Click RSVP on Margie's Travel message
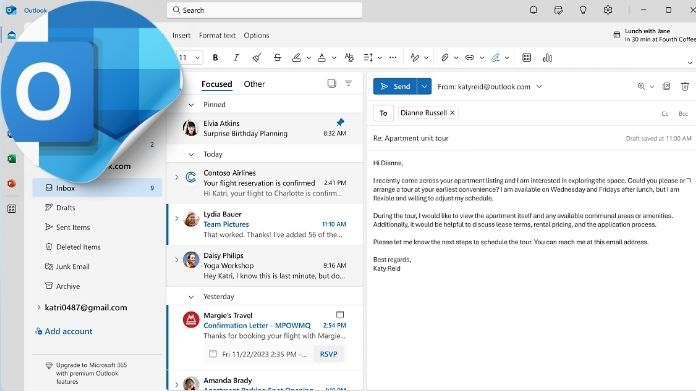Screen dimensions: 696x391 point(328,354)
